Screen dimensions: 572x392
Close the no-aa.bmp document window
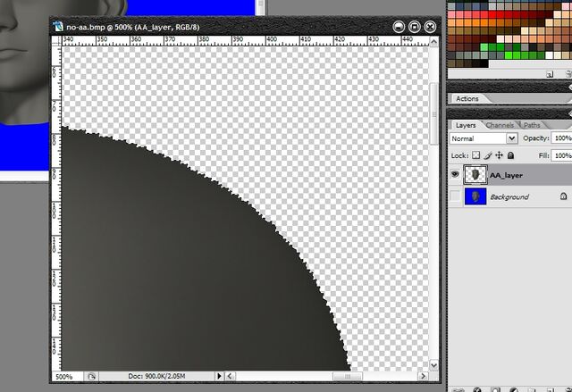click(431, 27)
